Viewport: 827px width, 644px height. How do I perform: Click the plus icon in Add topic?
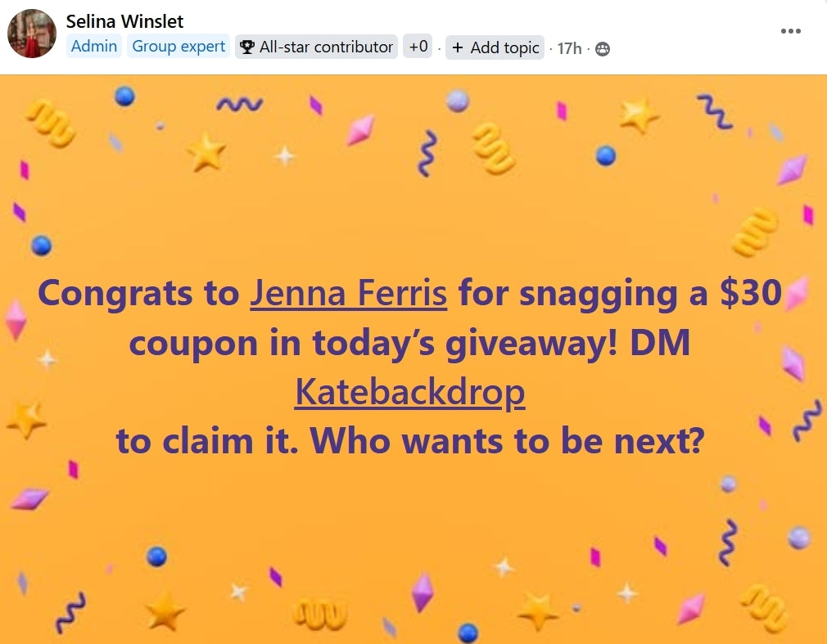click(x=458, y=48)
